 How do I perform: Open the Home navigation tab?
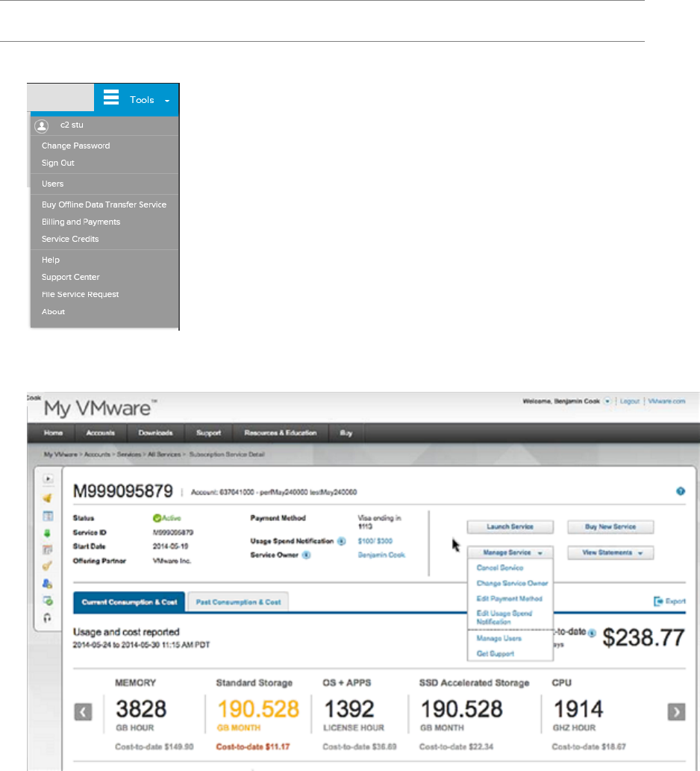point(53,433)
